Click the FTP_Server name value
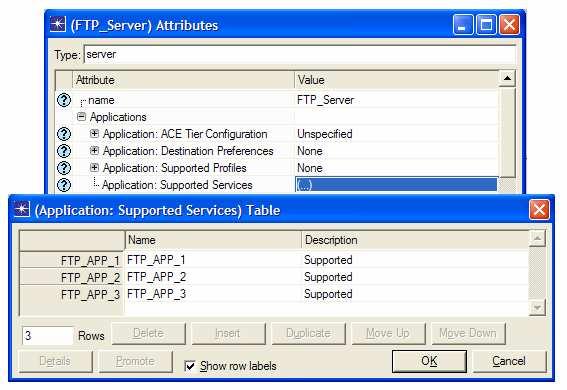 [x=325, y=100]
